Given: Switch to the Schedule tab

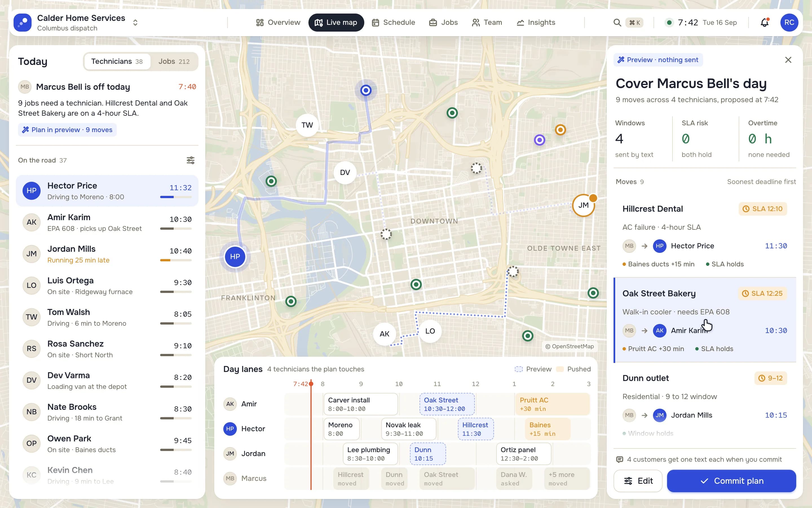Looking at the screenshot, I should [393, 23].
